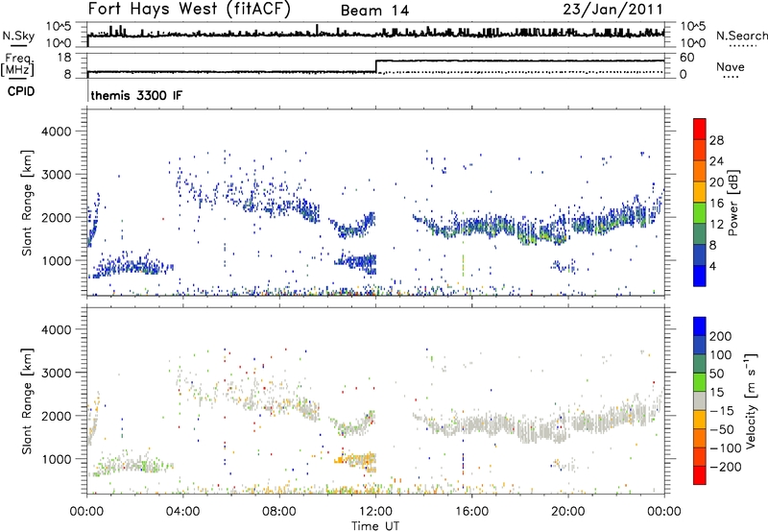The height and width of the screenshot is (532, 768).
Task: Click the orange velocity scatter cluster near 11:00
Action: 356,460
